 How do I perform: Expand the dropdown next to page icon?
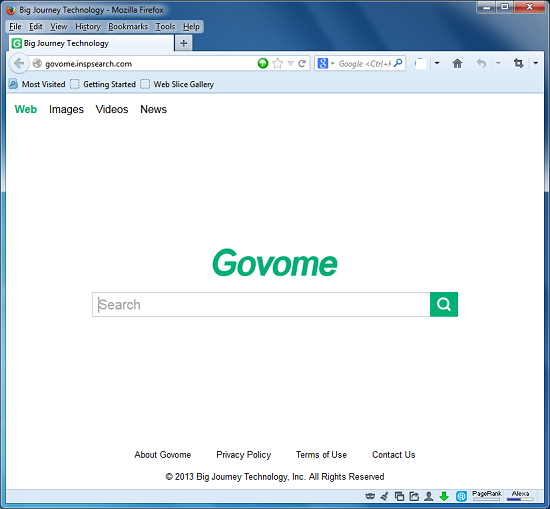(x=437, y=63)
